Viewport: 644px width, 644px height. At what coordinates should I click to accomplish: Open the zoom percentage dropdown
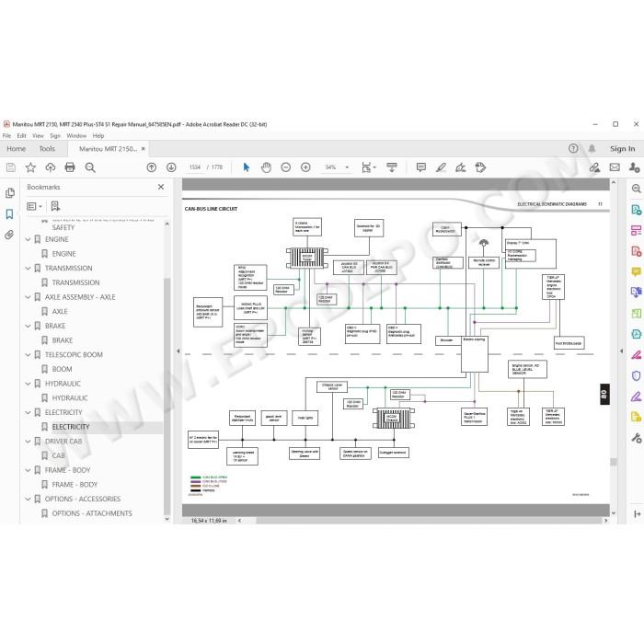[347, 167]
